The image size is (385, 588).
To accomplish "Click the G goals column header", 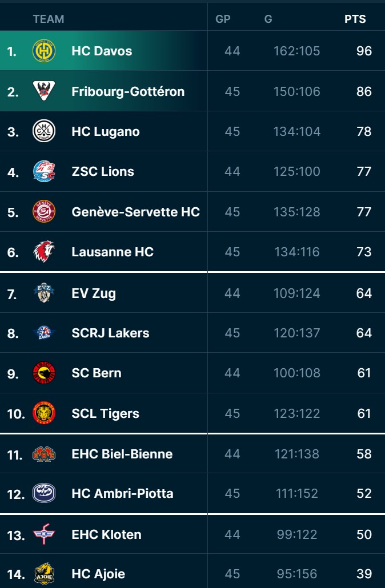I will [268, 19].
